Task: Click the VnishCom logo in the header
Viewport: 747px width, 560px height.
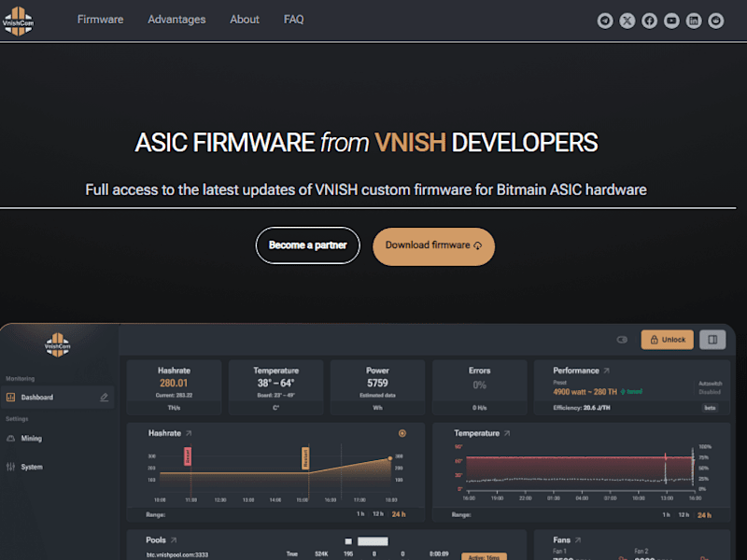Action: [x=18, y=21]
